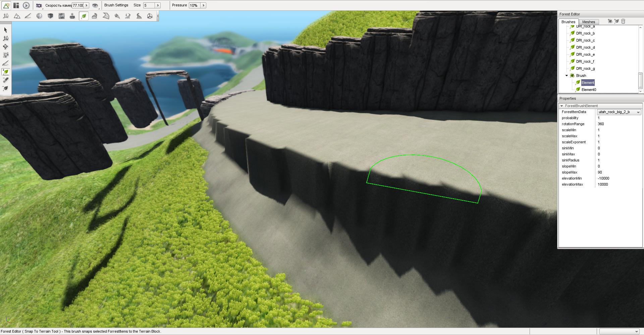Open the Pressure slider arrow
Viewport: 644px width, 335px height.
(x=203, y=5)
